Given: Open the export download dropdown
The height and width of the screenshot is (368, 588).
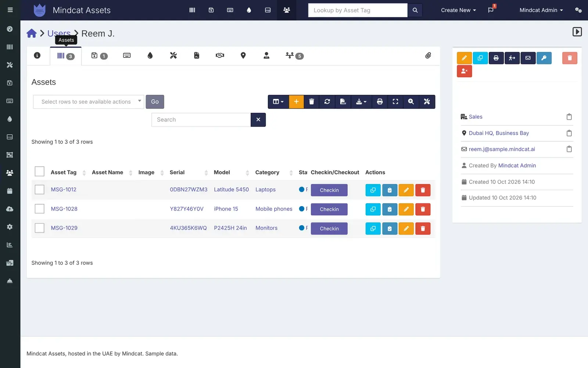Looking at the screenshot, I should pyautogui.click(x=361, y=102).
